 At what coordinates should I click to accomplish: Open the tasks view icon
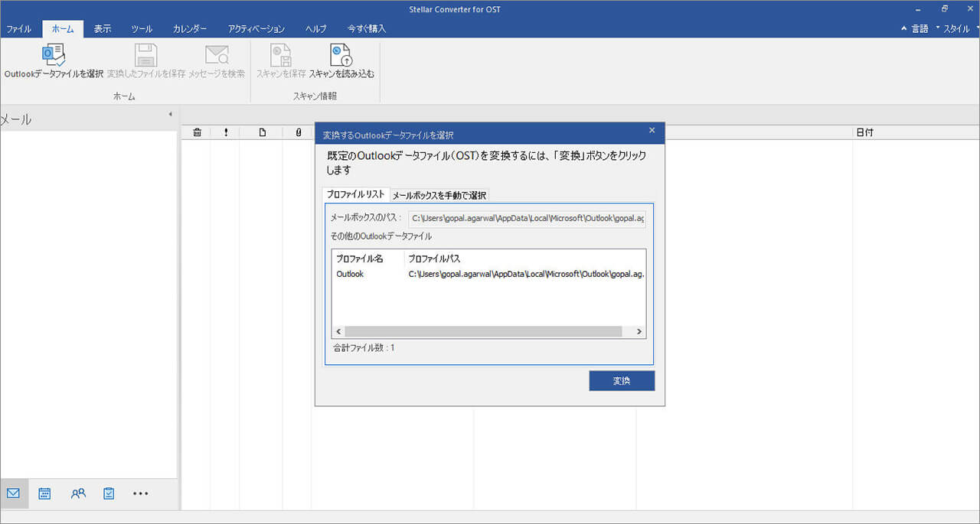[109, 493]
